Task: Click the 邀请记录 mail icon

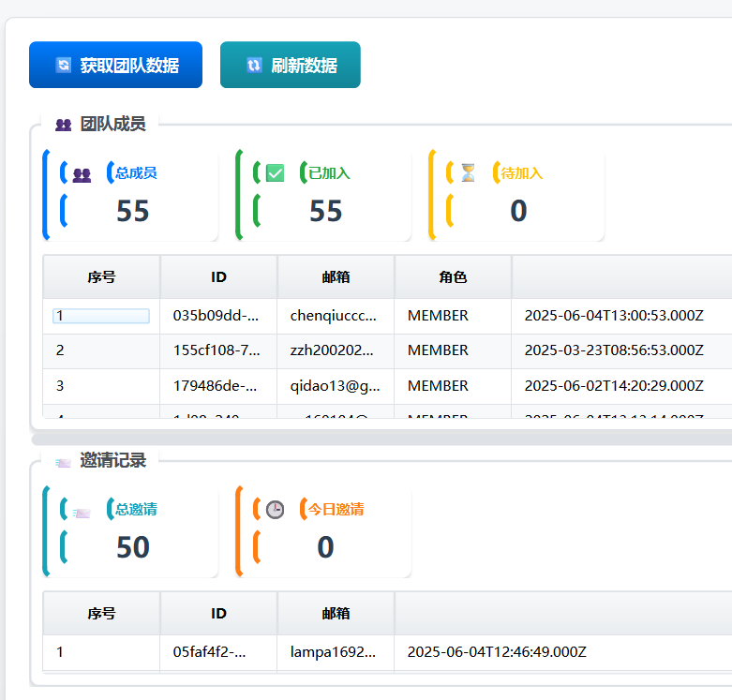Action: [x=63, y=463]
